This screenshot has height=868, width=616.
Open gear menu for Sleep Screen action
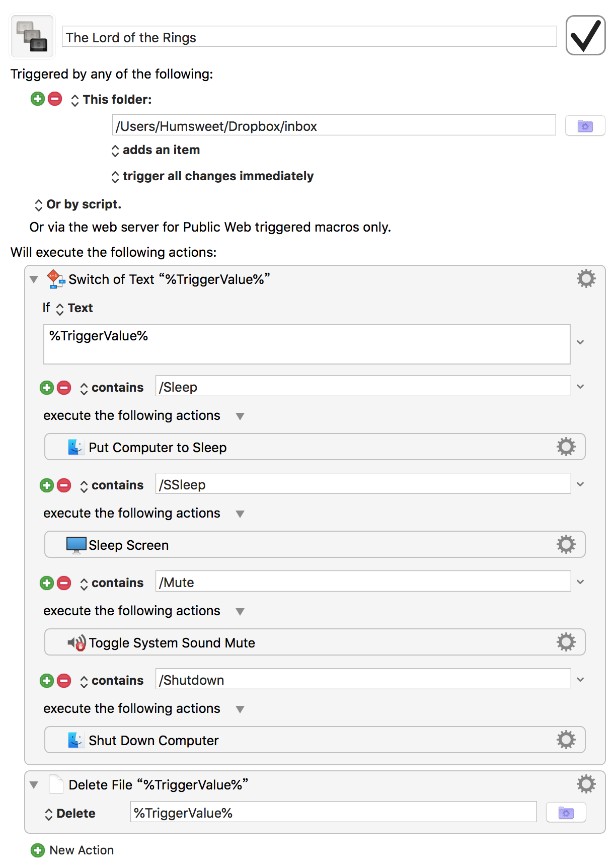tap(566, 544)
